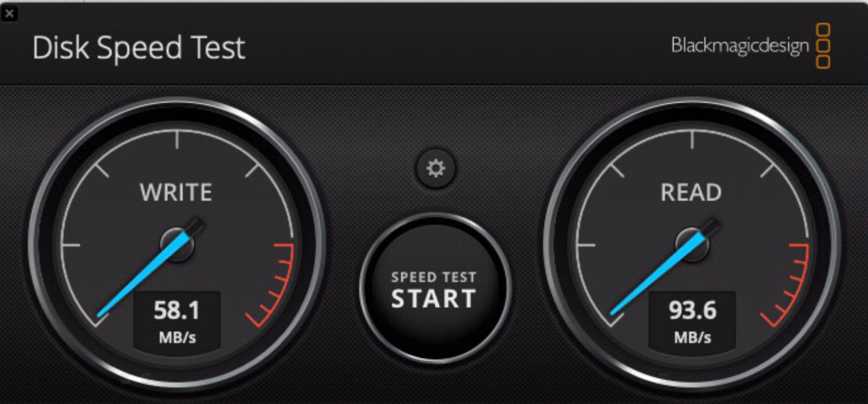Click the Blackmagicdesign logo squares icon
The image size is (868, 404).
click(823, 46)
